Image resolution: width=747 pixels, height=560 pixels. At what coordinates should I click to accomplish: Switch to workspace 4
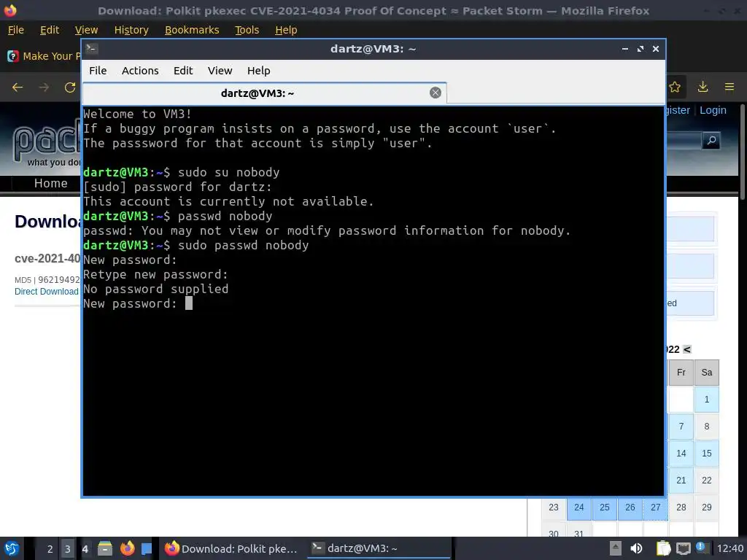click(85, 549)
